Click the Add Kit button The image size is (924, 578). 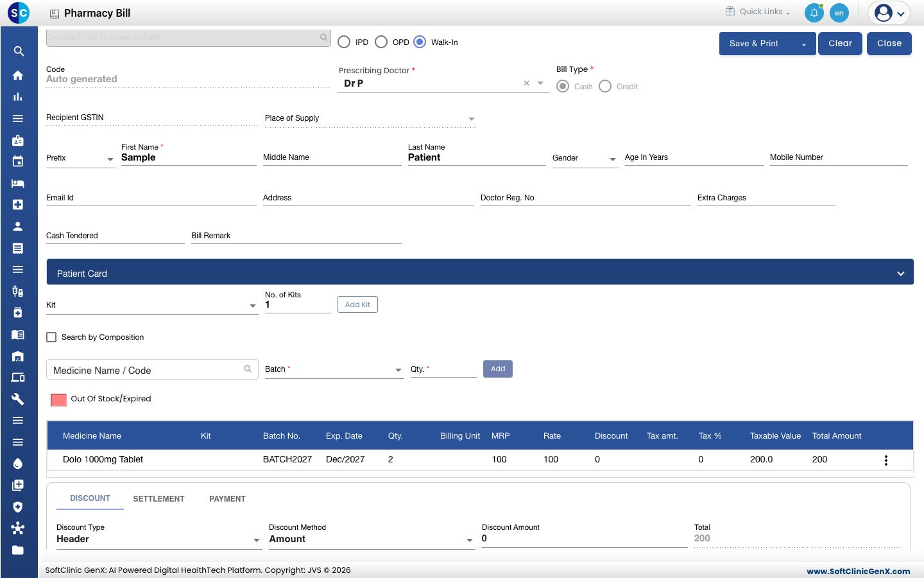[x=357, y=304]
